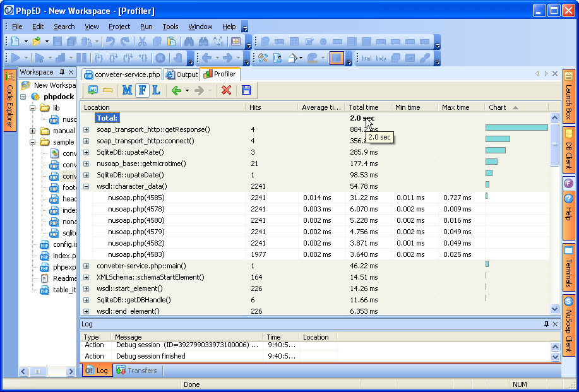579x392 pixels.
Task: Expand conveter-service.php::main() row
Action: [86, 266]
